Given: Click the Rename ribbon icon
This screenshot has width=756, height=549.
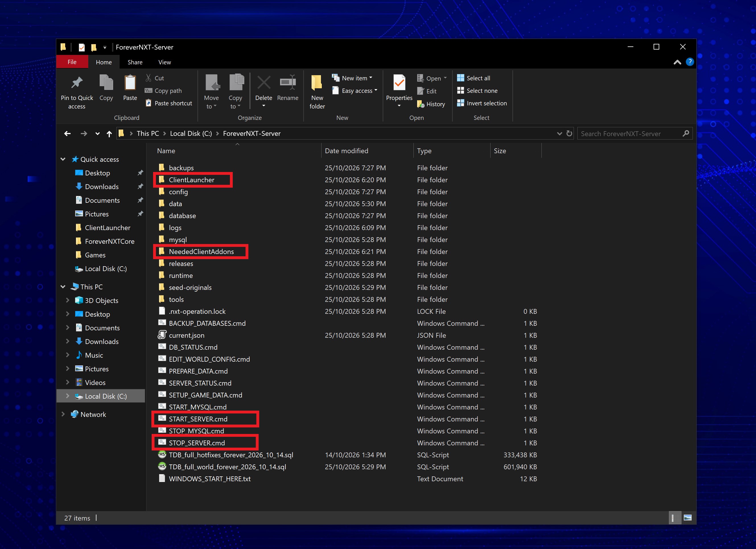Looking at the screenshot, I should pyautogui.click(x=288, y=82).
